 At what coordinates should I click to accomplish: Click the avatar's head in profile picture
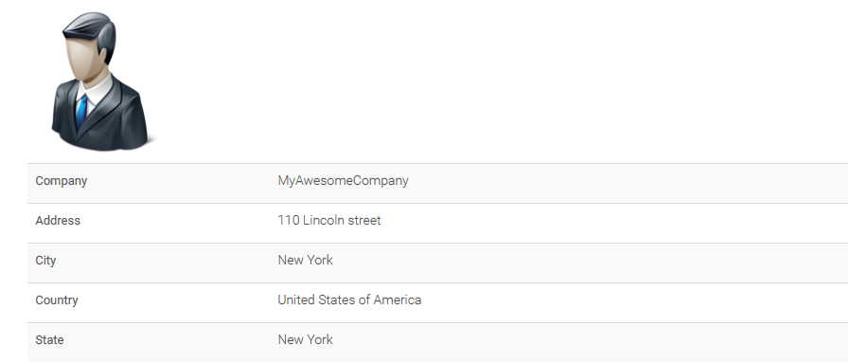point(90,48)
